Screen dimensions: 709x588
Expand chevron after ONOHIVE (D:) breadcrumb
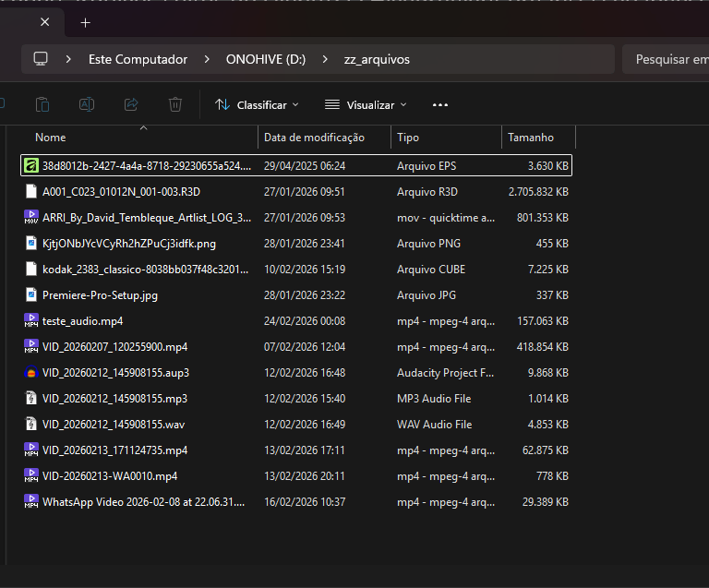325,59
